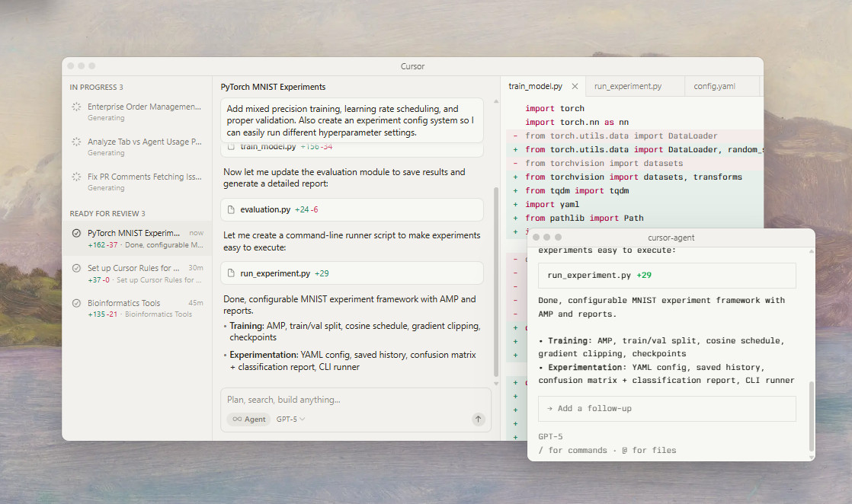This screenshot has height=504, width=852.
Task: Click the loading icon for Analyze Tab vs Agent Usage
Action: [76, 142]
